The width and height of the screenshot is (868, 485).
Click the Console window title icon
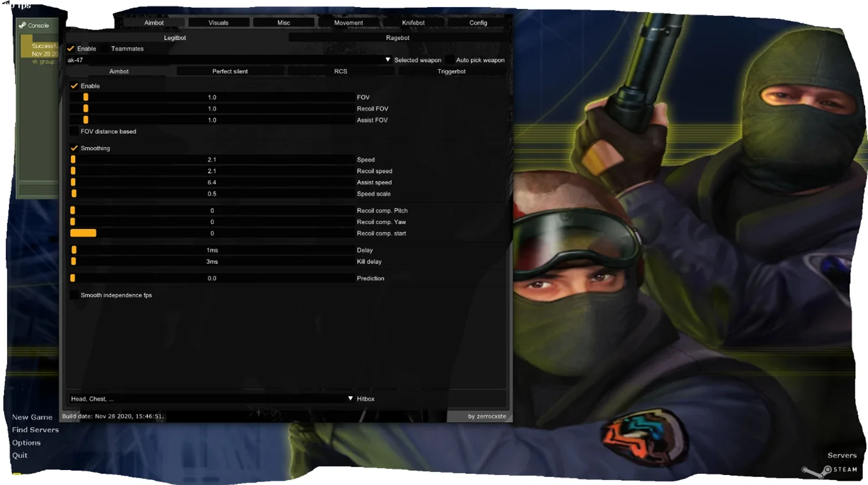coord(22,26)
